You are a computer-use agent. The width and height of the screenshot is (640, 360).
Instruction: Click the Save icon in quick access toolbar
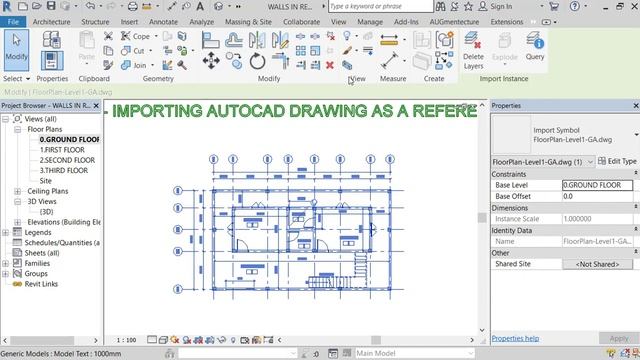click(51, 6)
